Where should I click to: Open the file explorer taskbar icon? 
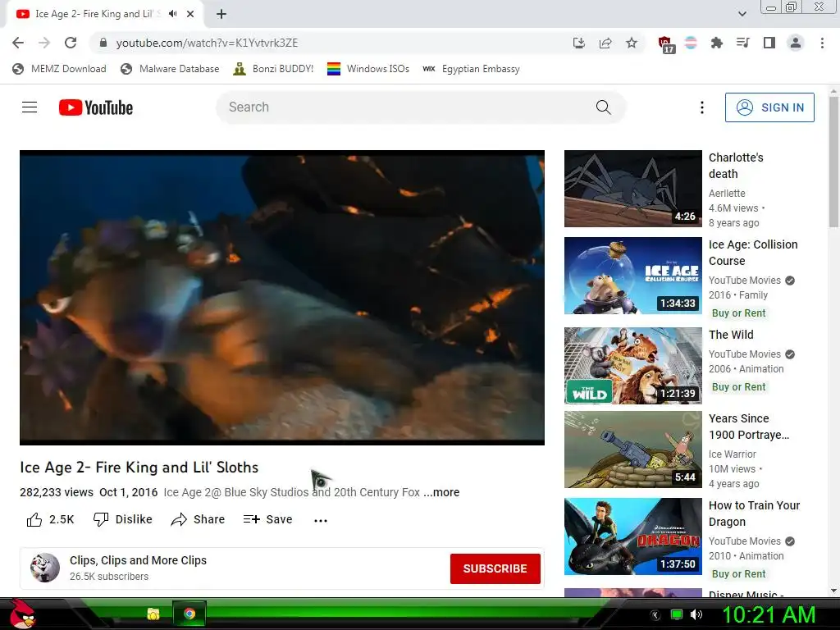pos(153,614)
